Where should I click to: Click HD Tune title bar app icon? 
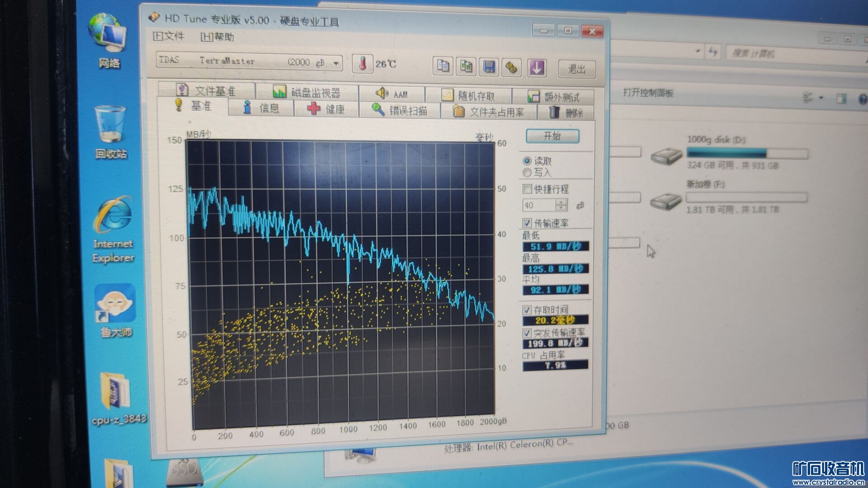[154, 17]
